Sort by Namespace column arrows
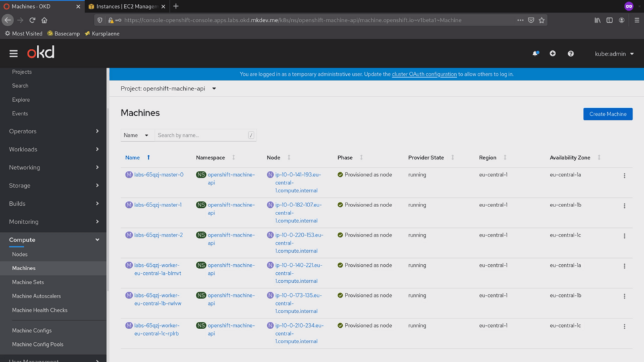Viewport: 644px width, 362px height. tap(233, 158)
